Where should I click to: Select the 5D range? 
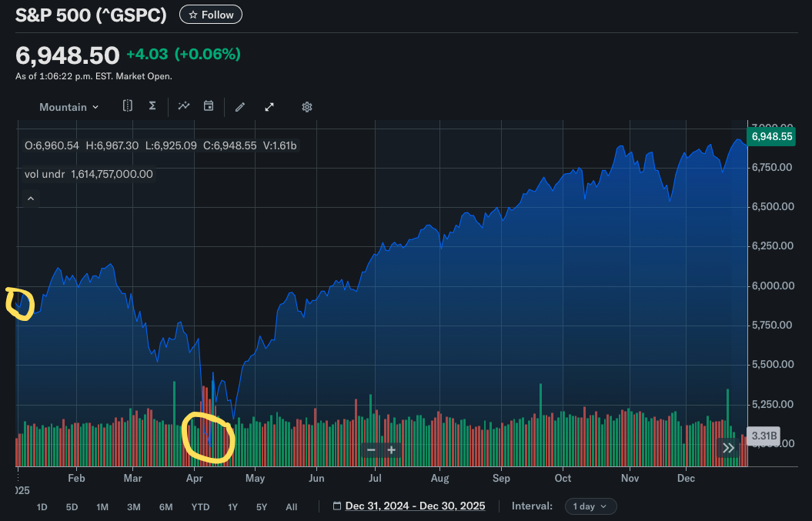(72, 507)
